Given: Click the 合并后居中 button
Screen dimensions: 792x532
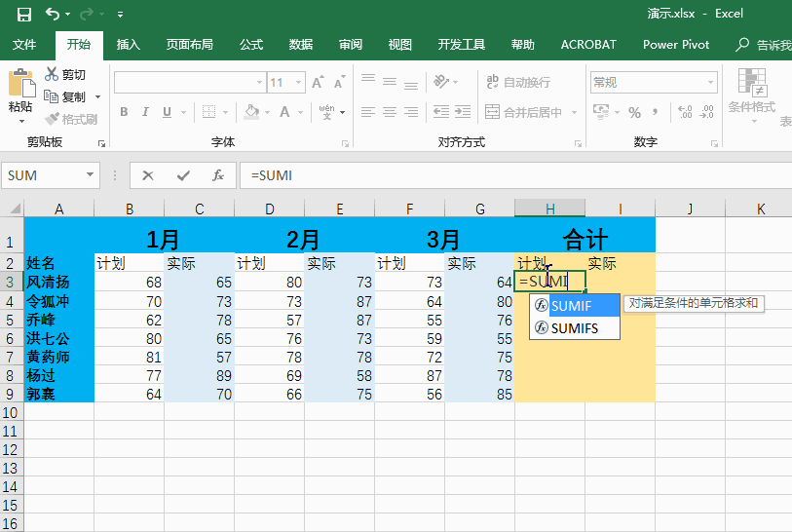Looking at the screenshot, I should [x=524, y=112].
